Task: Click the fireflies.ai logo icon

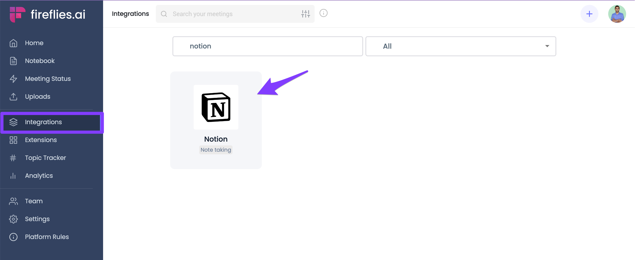Action: point(17,15)
